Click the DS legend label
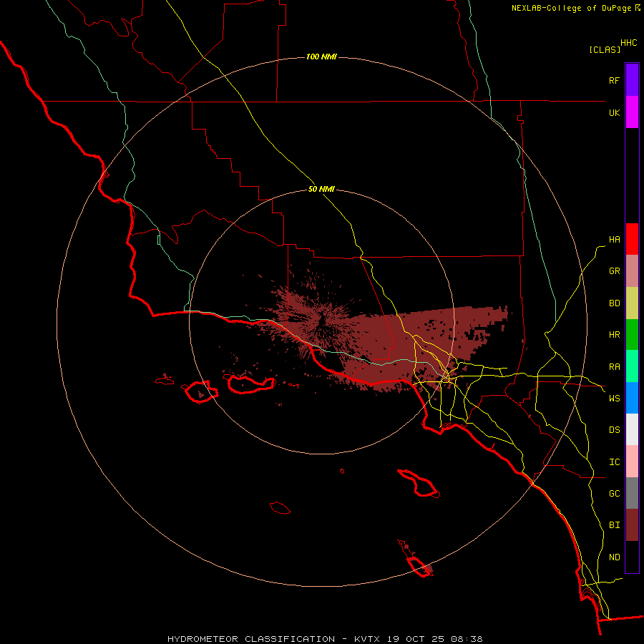 tap(614, 429)
